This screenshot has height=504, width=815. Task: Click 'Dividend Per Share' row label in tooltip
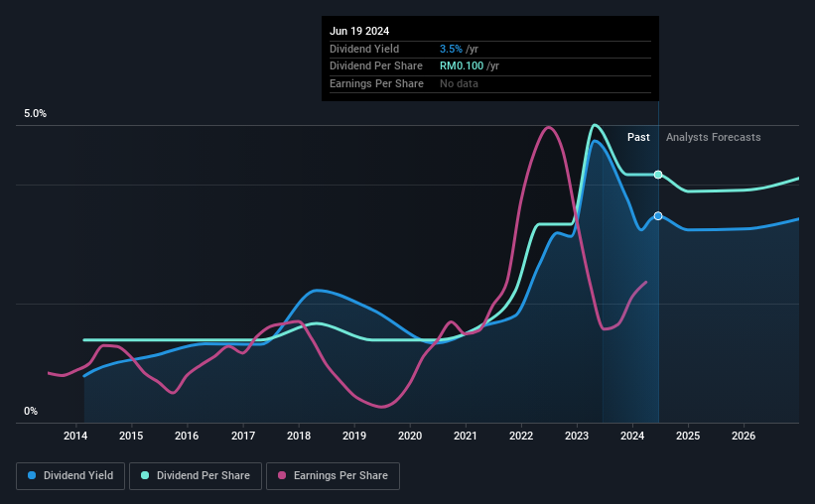pyautogui.click(x=376, y=66)
